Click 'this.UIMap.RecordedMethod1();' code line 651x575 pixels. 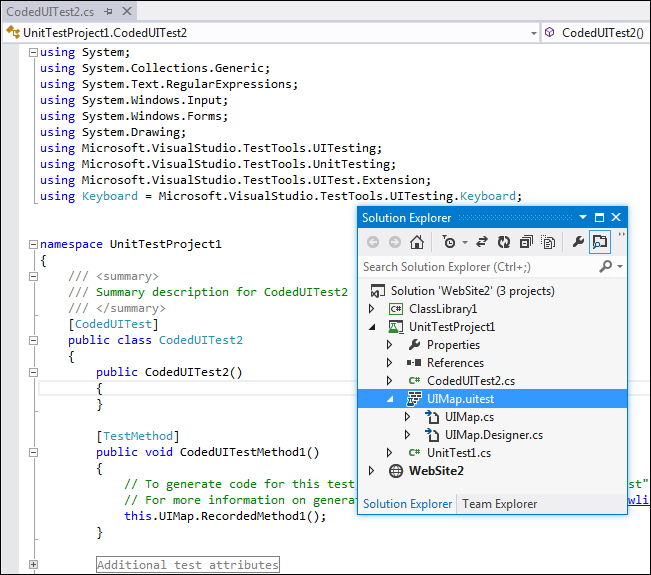[225, 516]
